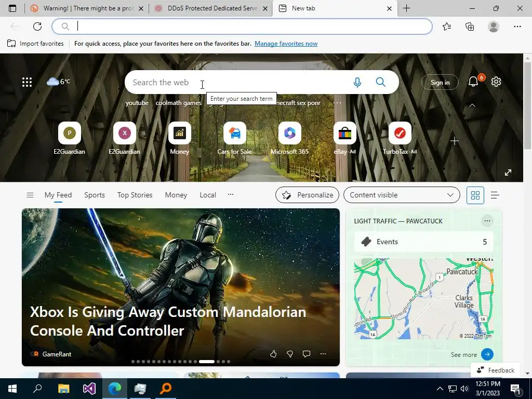Open the system tray volume icon
This screenshot has height=399, width=532.
tap(464, 389)
